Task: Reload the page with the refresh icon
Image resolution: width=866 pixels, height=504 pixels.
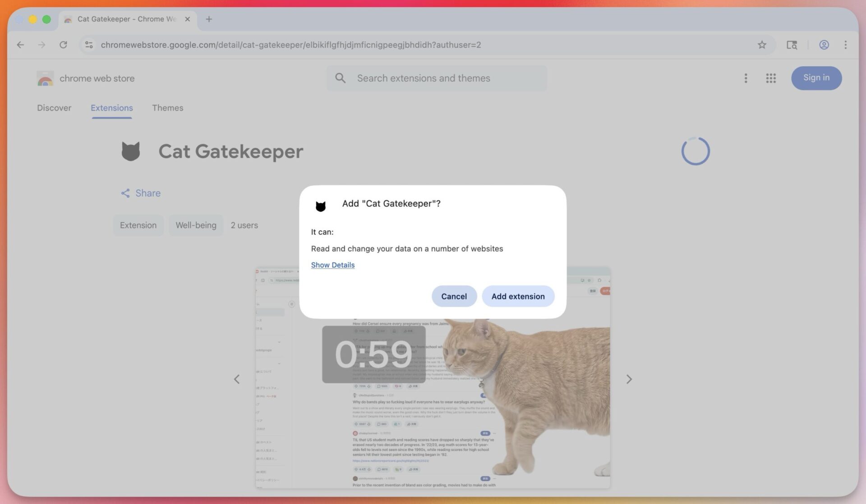Action: coord(63,45)
